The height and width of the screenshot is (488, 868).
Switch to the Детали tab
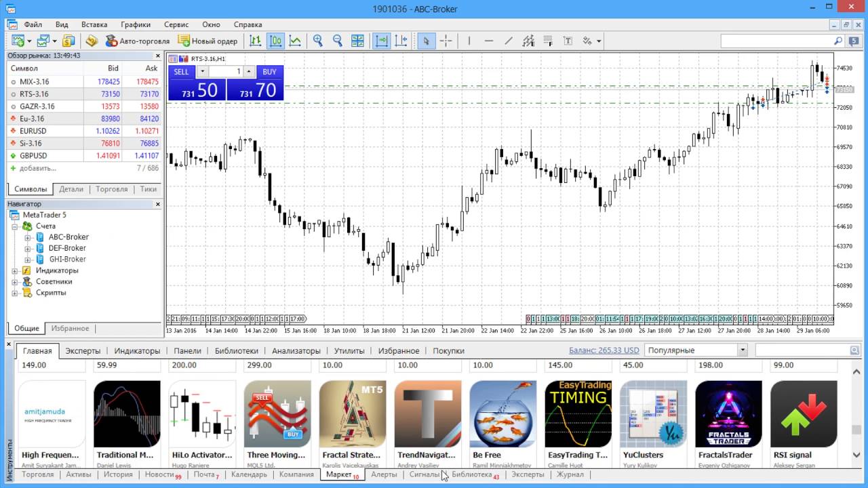click(71, 189)
